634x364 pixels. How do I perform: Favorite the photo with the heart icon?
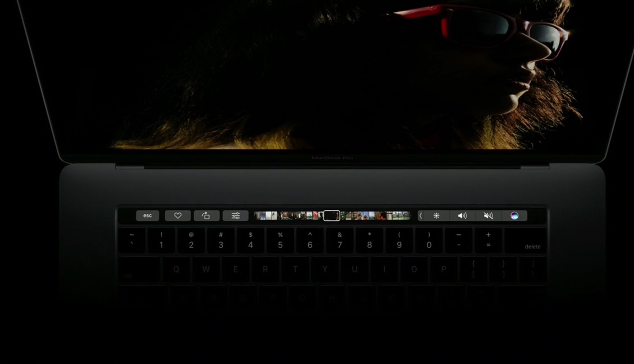[178, 216]
